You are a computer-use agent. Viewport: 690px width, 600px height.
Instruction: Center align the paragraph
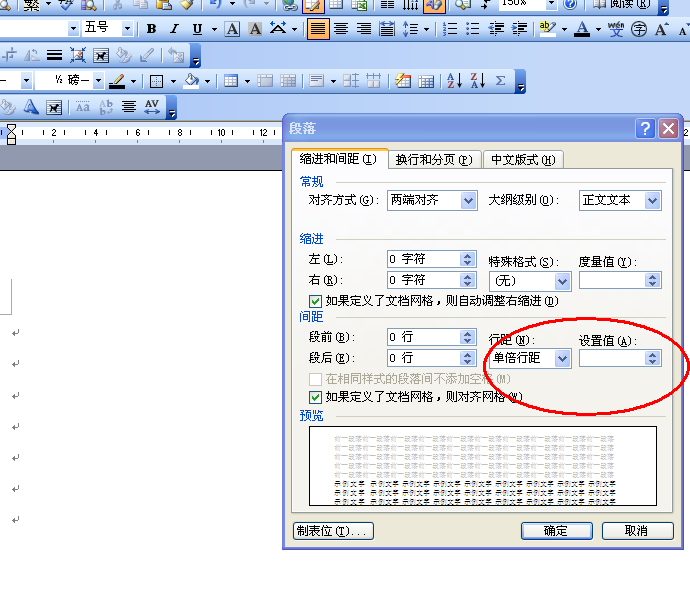tap(341, 29)
